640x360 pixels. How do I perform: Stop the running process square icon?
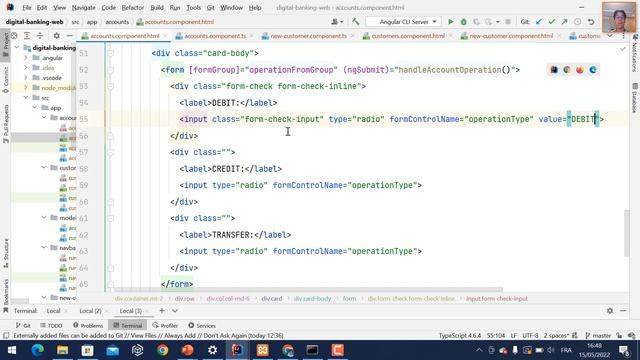point(508,22)
